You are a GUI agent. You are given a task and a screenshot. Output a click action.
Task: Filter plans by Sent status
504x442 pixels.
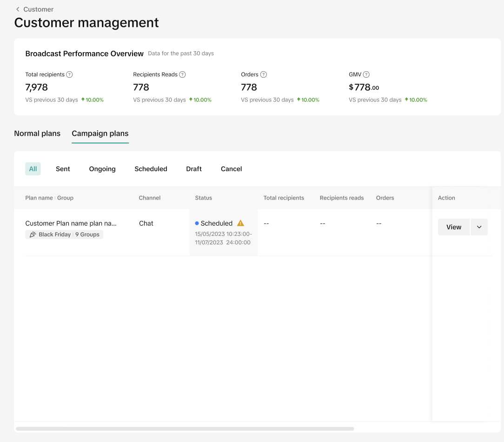click(x=63, y=169)
